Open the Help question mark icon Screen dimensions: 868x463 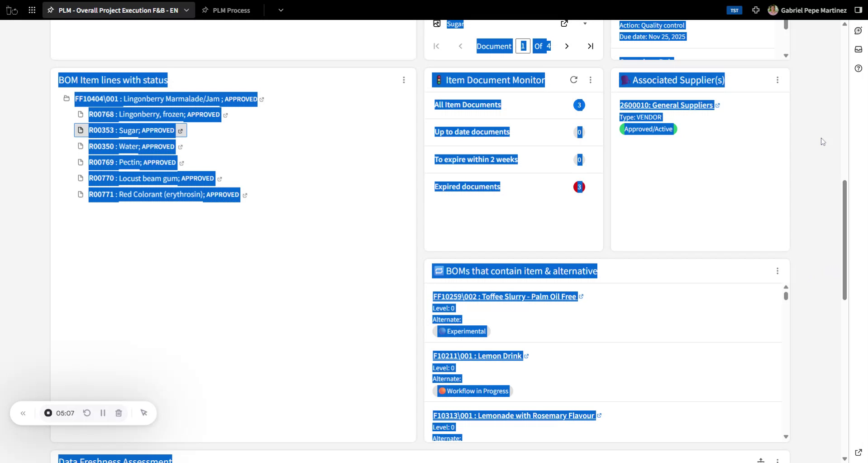[858, 68]
